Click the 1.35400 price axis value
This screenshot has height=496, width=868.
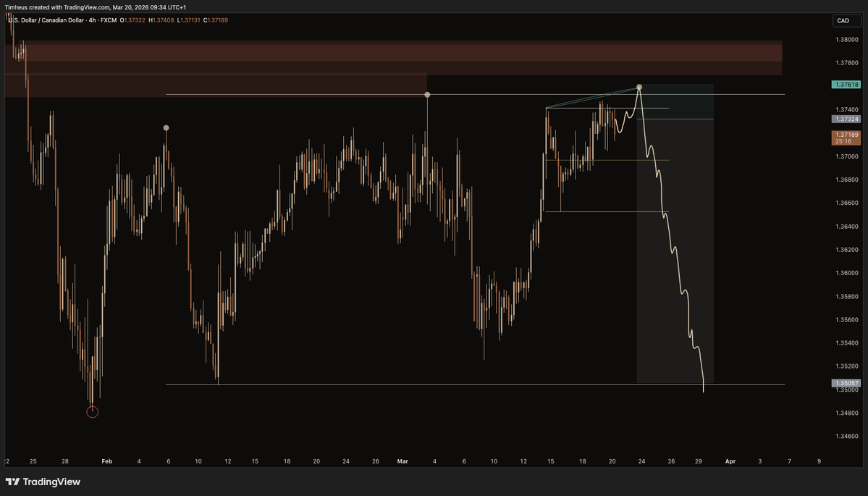pos(847,342)
